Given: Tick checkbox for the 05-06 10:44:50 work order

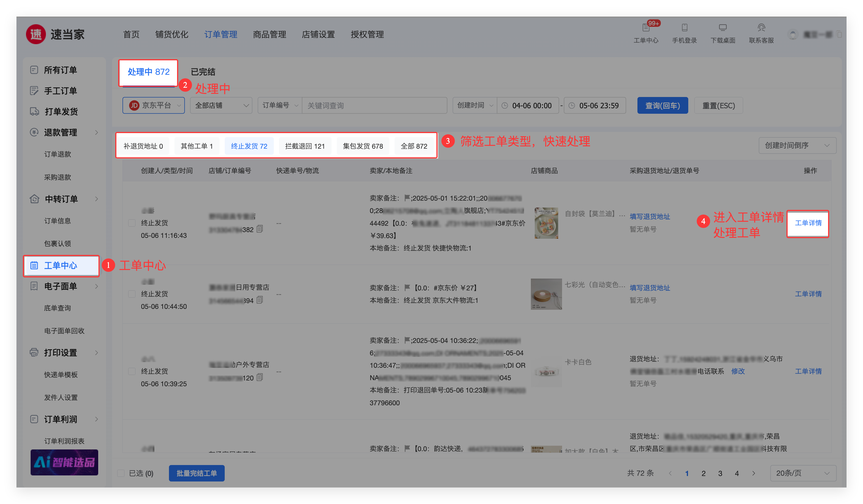Looking at the screenshot, I should pyautogui.click(x=132, y=294).
